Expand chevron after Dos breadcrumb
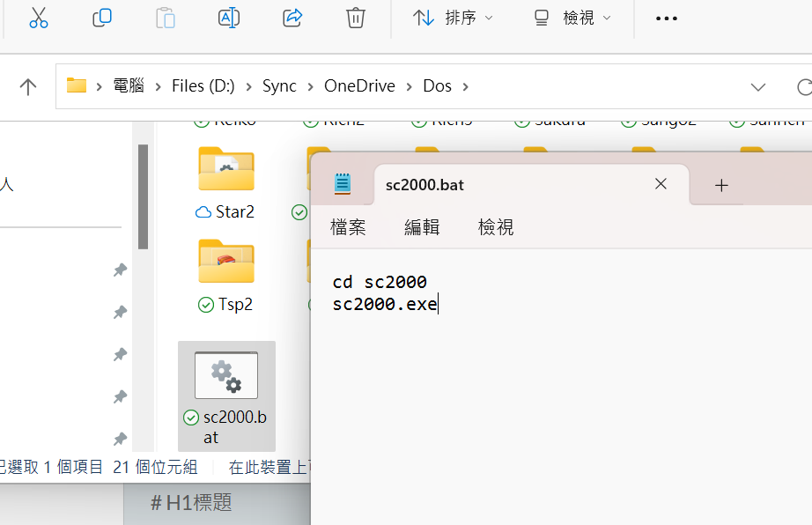The width and height of the screenshot is (812, 525). (466, 87)
